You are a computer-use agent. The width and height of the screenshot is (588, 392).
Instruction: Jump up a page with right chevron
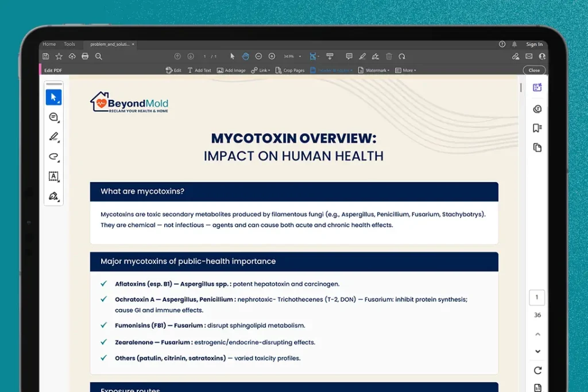[x=537, y=334]
